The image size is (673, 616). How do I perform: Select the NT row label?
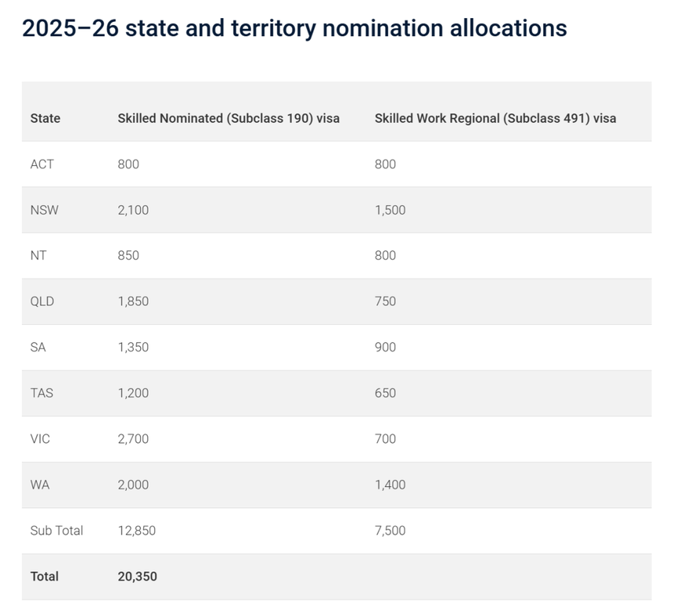[38, 255]
